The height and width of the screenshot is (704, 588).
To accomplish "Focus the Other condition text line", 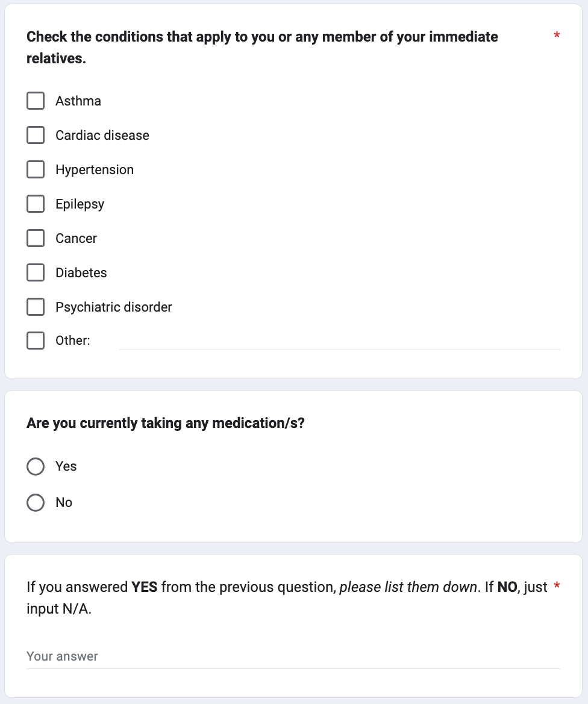I will pyautogui.click(x=339, y=341).
